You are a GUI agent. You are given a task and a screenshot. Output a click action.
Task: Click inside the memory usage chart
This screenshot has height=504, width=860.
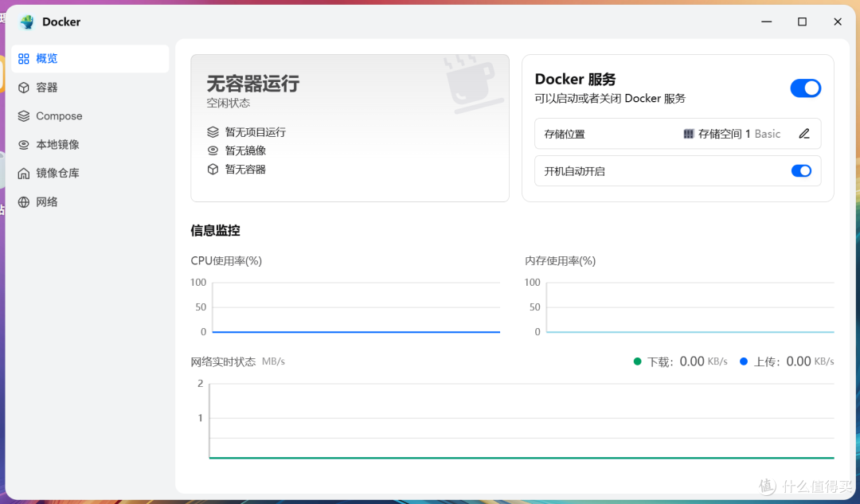click(x=690, y=307)
